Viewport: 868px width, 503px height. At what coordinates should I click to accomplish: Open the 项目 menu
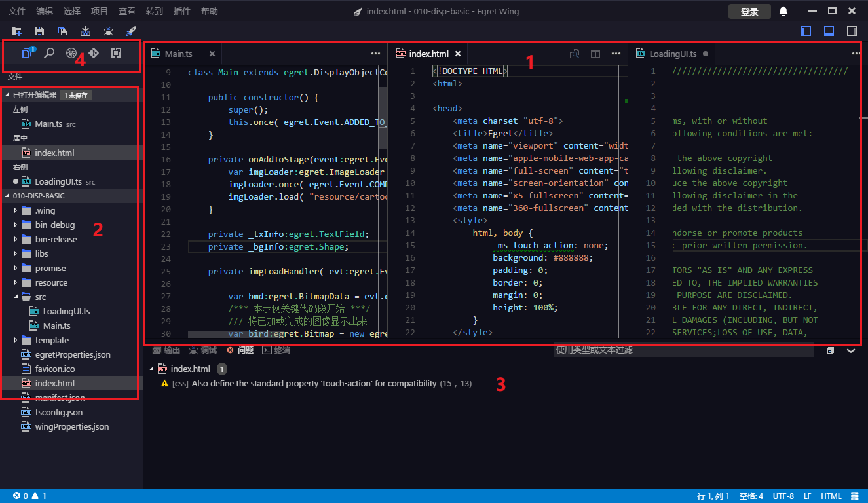[x=100, y=11]
